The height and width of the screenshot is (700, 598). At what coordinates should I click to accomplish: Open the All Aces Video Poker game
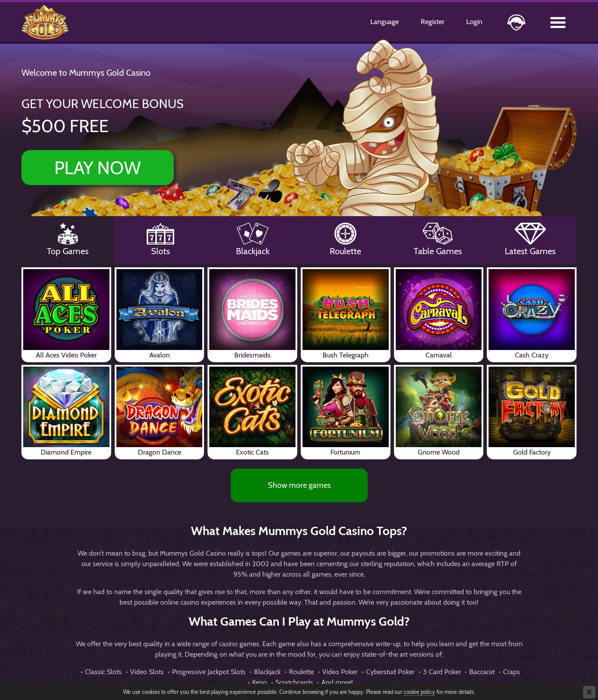[66, 315]
